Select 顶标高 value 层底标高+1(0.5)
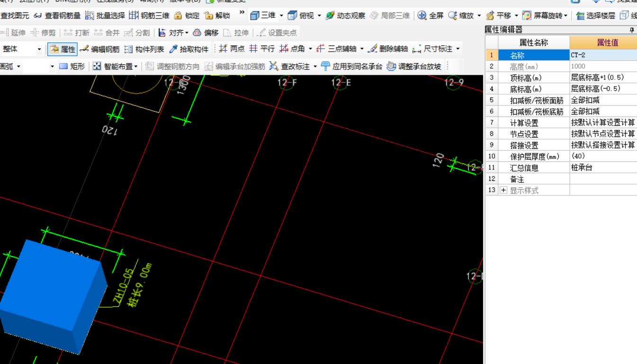This screenshot has width=637, height=364. [603, 77]
